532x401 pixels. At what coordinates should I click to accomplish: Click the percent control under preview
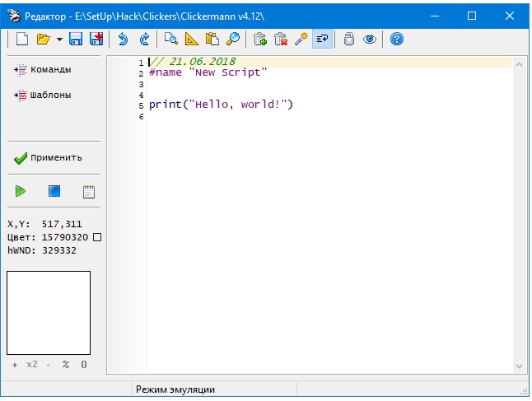[x=66, y=365]
